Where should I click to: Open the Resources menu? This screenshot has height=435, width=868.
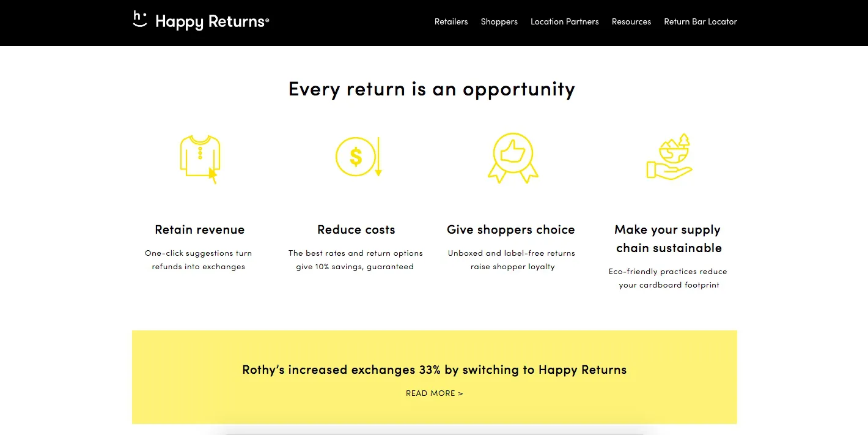(631, 21)
